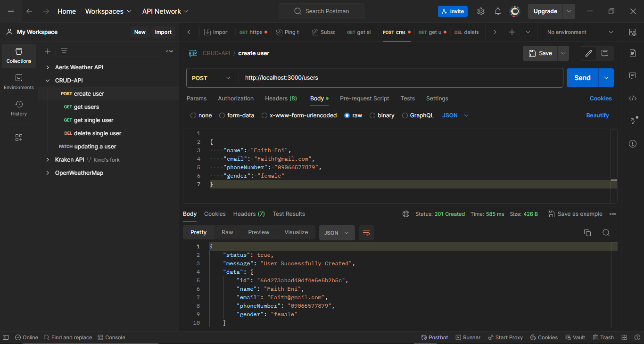644x344 pixels.
Task: Click the filter collections icon
Action: 64,51
